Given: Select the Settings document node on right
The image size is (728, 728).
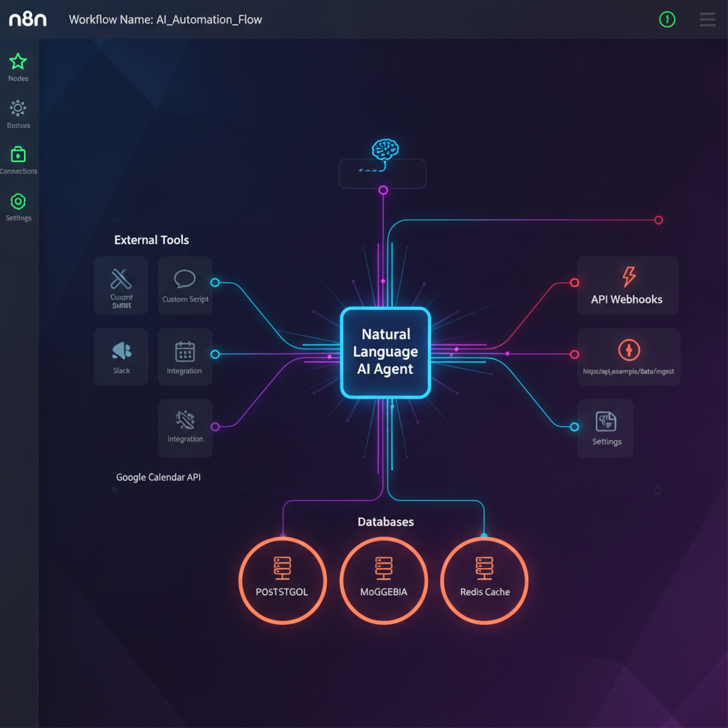Looking at the screenshot, I should [x=606, y=428].
